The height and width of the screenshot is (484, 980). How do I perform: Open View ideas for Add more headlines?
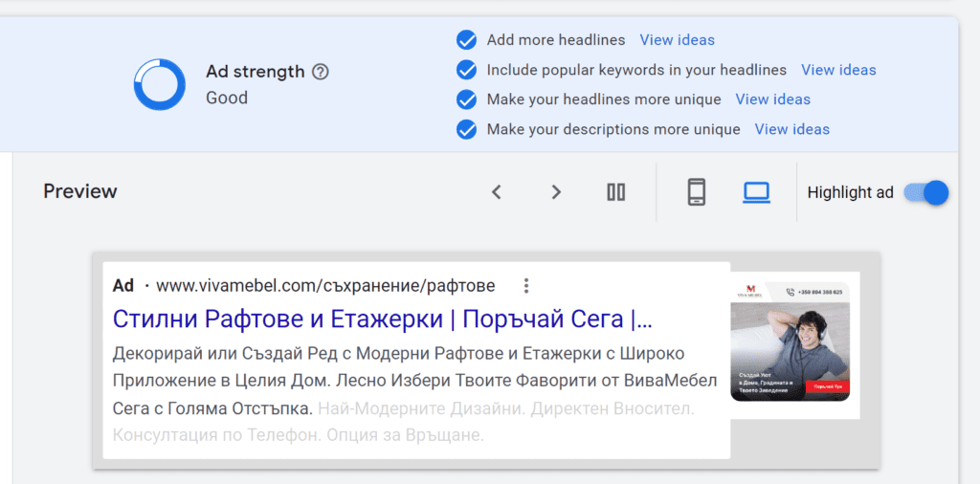[x=677, y=40]
